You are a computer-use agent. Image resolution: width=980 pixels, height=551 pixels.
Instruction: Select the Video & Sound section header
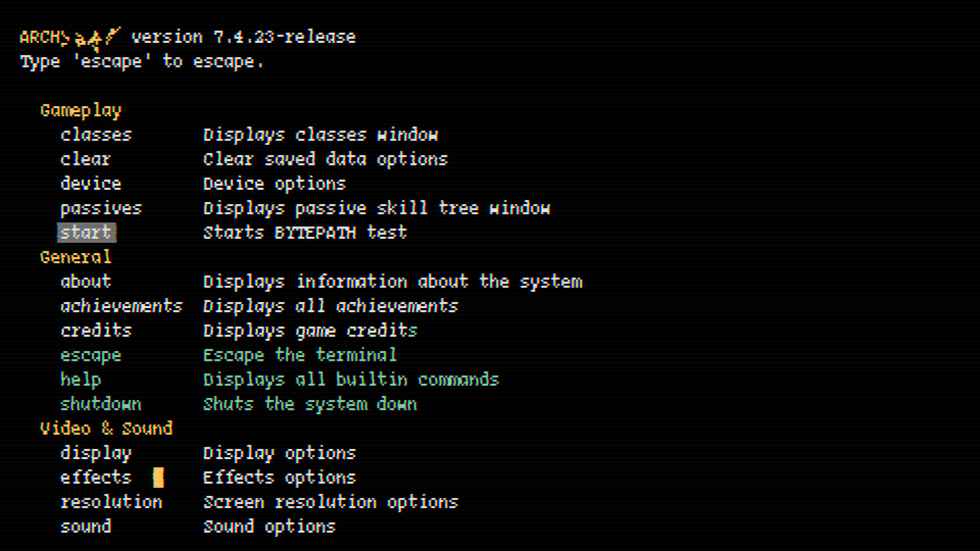(107, 429)
